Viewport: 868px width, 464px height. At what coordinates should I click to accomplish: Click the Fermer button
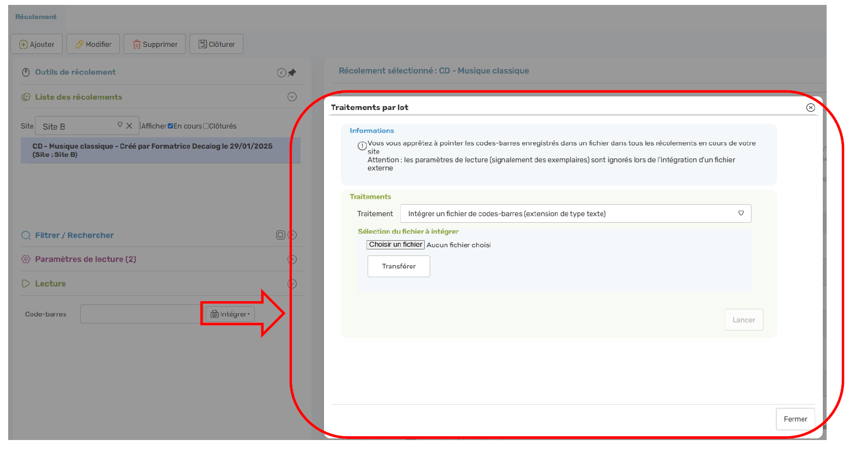click(x=796, y=419)
